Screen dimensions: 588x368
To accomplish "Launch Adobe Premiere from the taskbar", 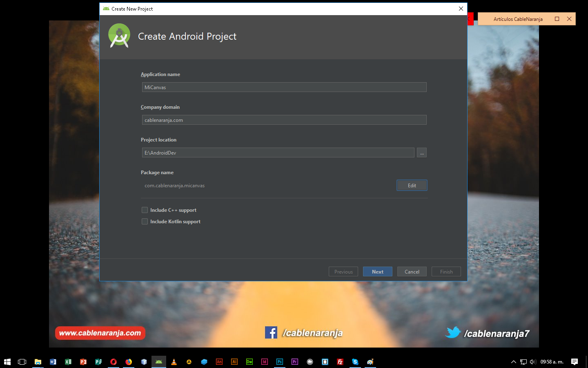I will click(x=295, y=362).
